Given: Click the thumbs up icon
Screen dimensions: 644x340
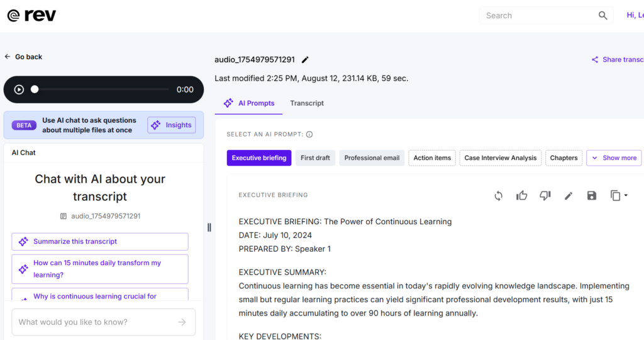Looking at the screenshot, I should [521, 196].
